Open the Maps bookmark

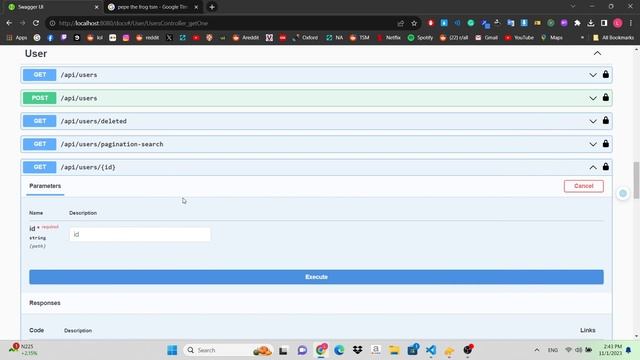[x=552, y=38]
